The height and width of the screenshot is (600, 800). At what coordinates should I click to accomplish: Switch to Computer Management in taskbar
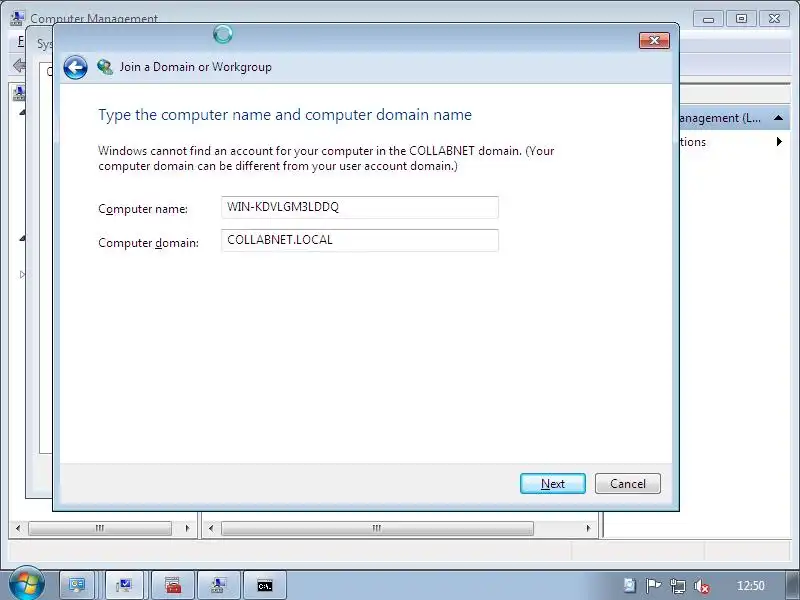218,585
